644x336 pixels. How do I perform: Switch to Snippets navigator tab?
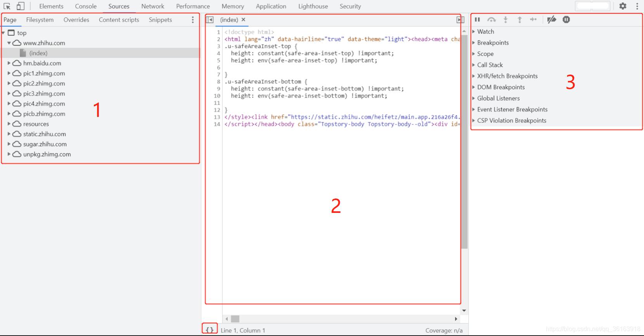pyautogui.click(x=160, y=20)
